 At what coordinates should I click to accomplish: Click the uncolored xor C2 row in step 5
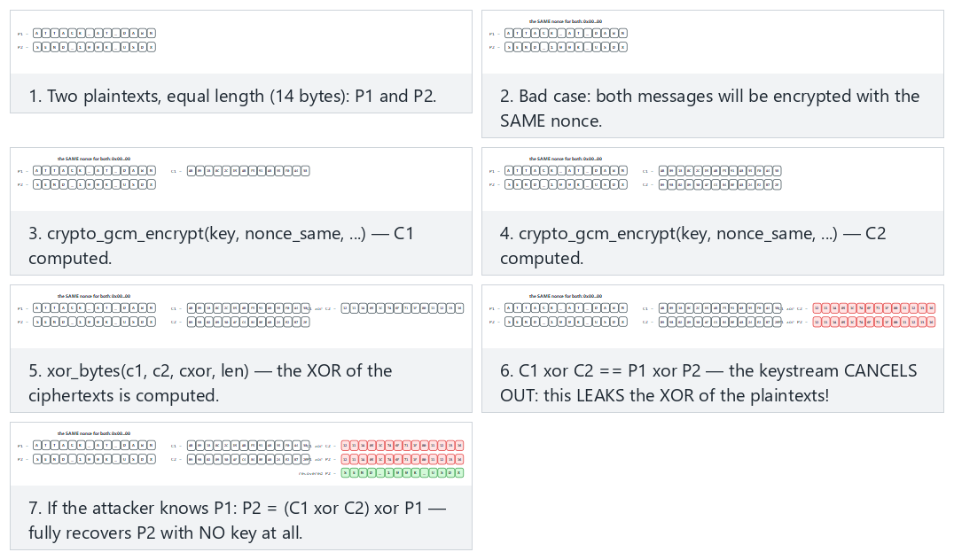(403, 308)
